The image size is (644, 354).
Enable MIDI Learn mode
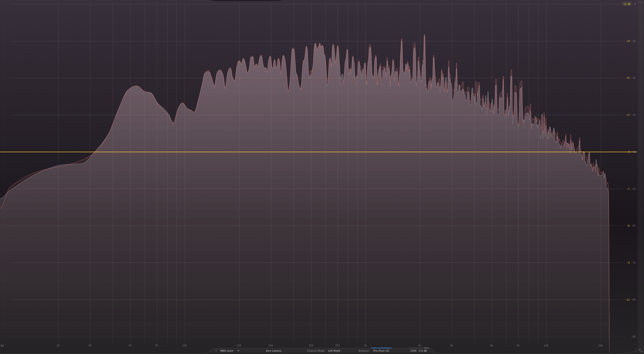pos(227,351)
